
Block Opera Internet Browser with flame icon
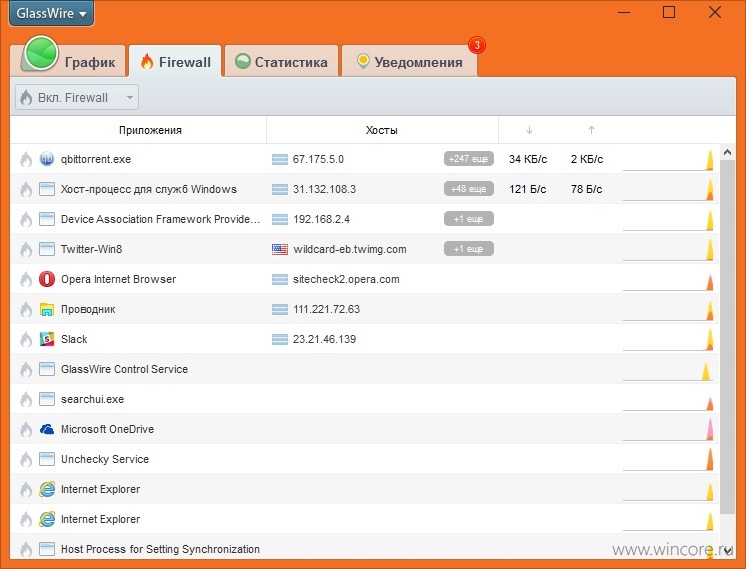[x=26, y=279]
